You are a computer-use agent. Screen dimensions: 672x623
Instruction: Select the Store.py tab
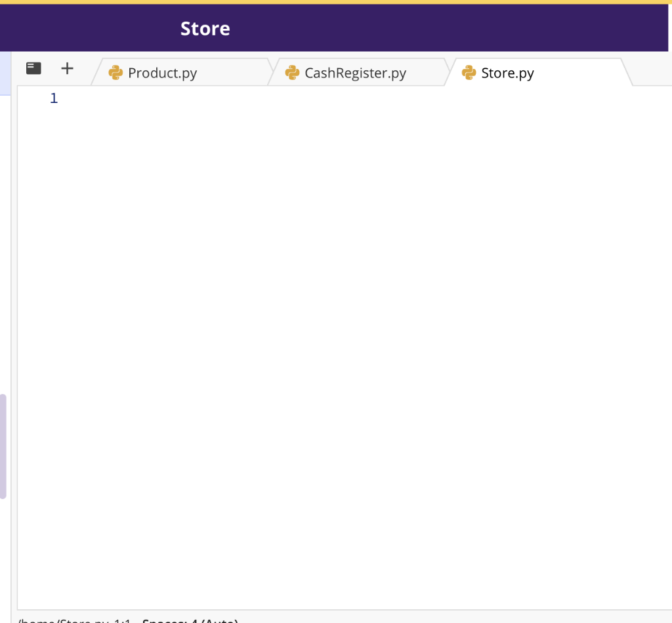pyautogui.click(x=538, y=72)
